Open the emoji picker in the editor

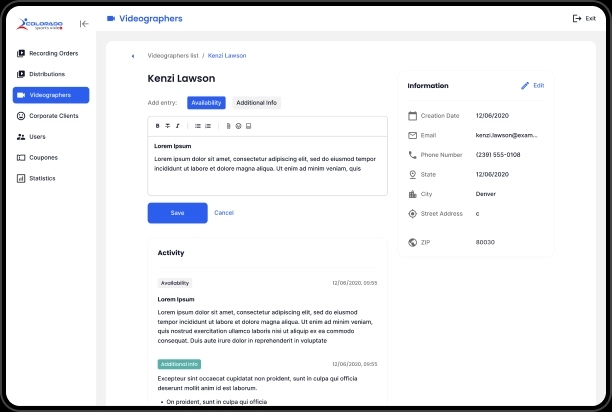pos(238,126)
